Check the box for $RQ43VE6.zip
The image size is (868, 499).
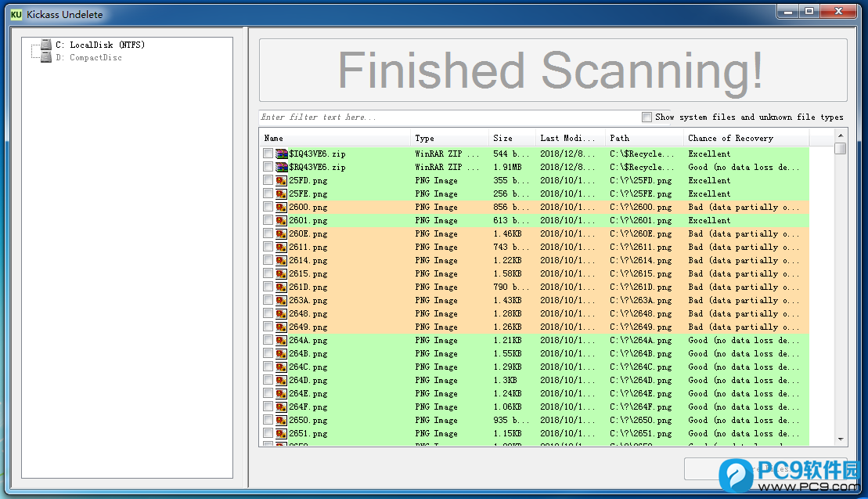pyautogui.click(x=268, y=168)
